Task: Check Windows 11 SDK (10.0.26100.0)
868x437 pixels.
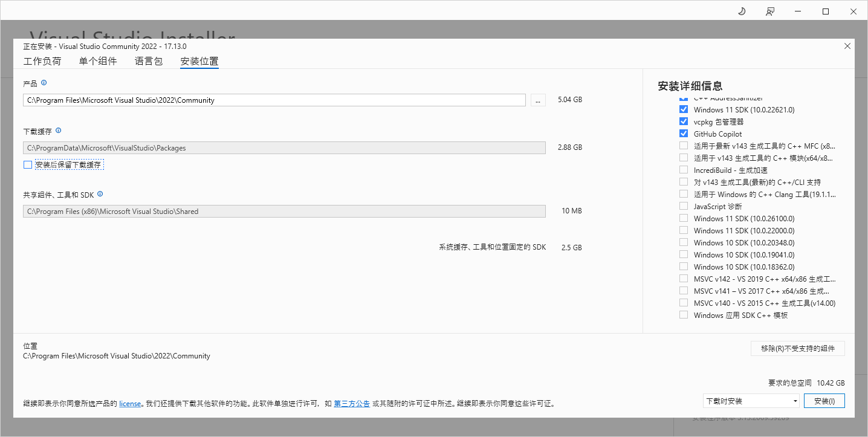Action: pyautogui.click(x=684, y=218)
